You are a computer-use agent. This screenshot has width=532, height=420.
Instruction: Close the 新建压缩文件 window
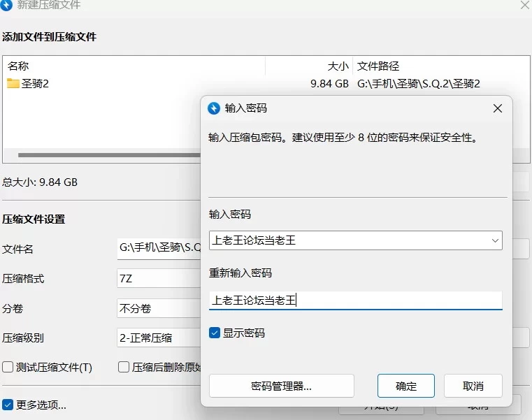point(525,5)
